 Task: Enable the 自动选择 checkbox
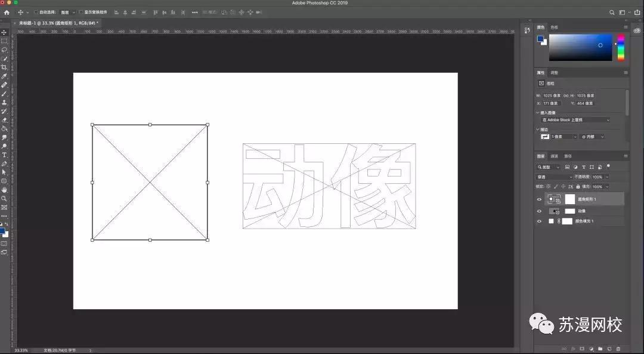click(x=36, y=12)
